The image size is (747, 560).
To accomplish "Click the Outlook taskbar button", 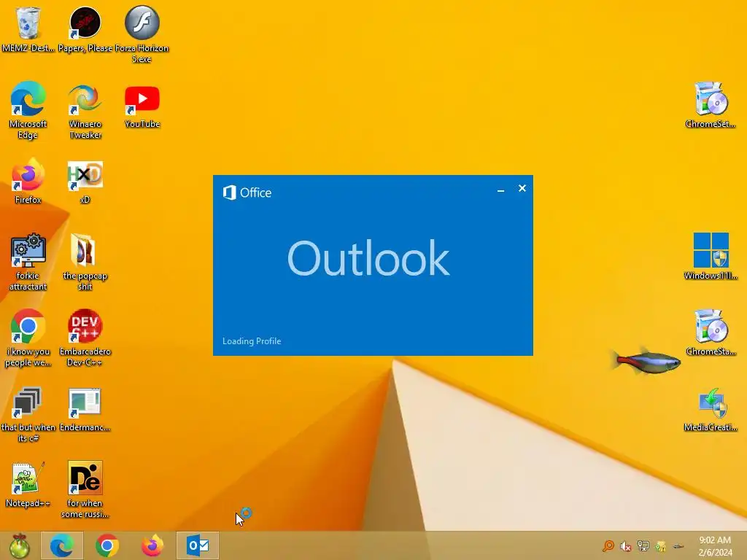I will click(197, 545).
